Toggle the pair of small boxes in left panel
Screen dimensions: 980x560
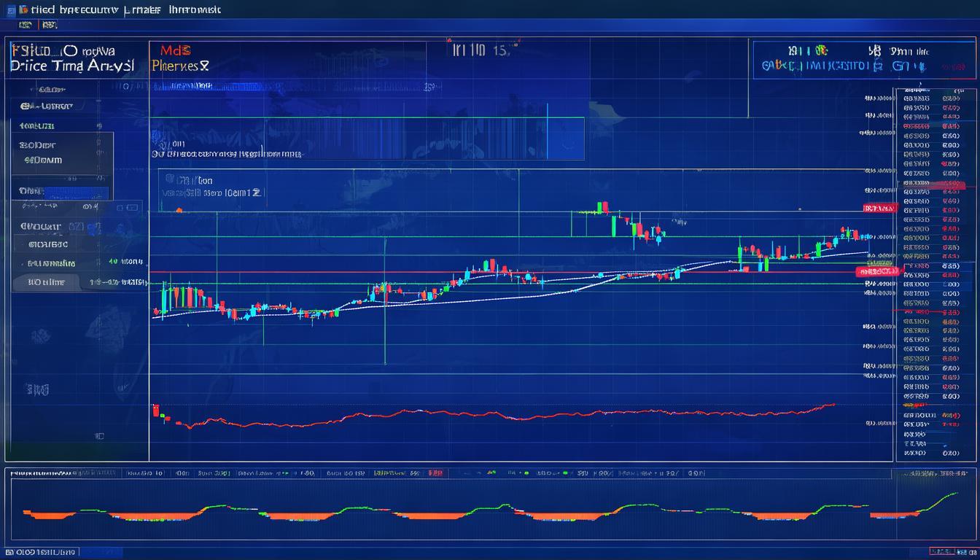point(127,208)
